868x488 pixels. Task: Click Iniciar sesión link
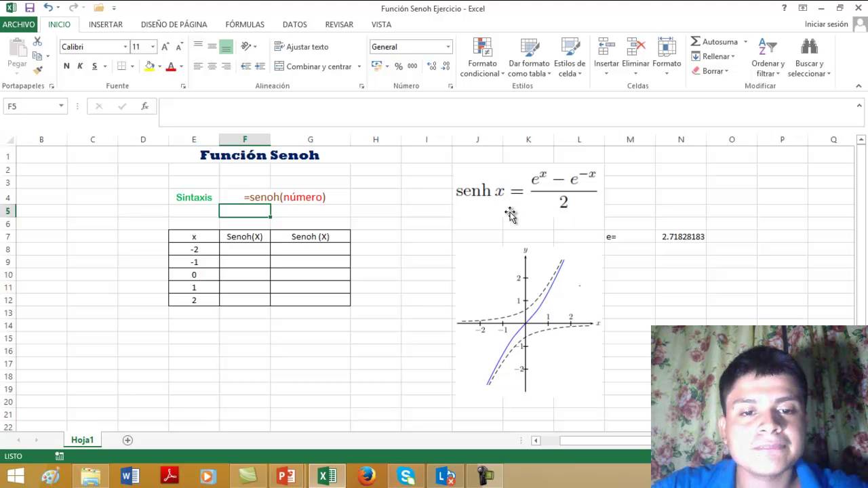click(826, 24)
